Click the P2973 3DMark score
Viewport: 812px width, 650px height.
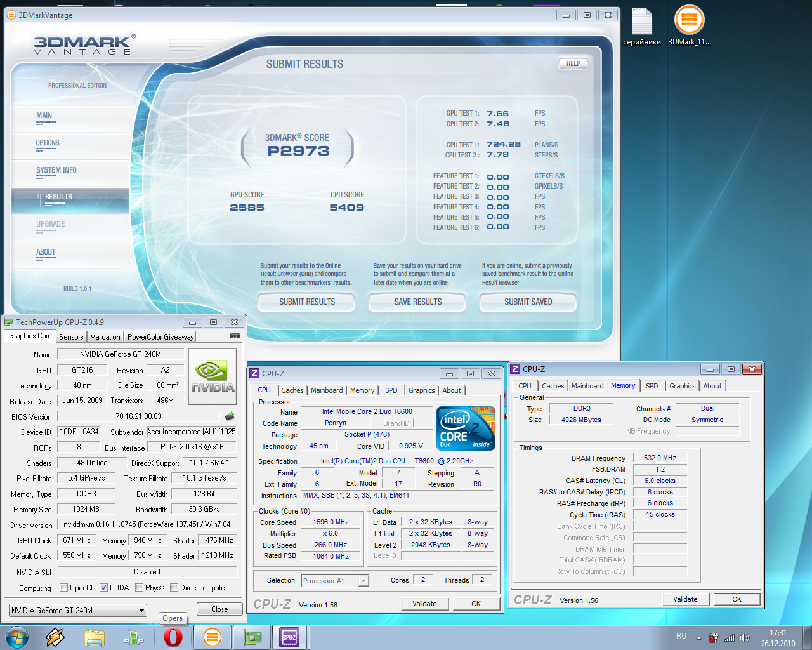298,151
